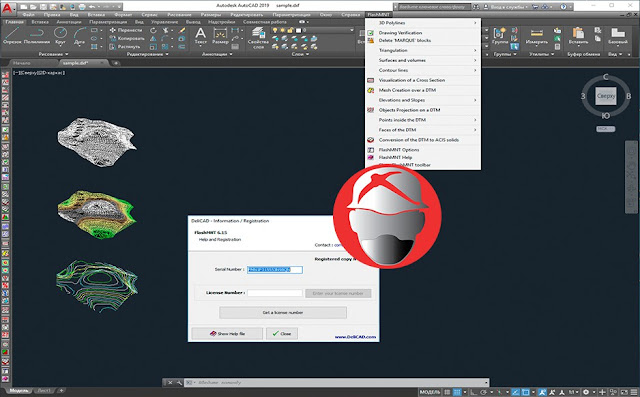The width and height of the screenshot is (640, 397).
Task: Toggle ortho mode in the status bar
Action: (x=474, y=392)
